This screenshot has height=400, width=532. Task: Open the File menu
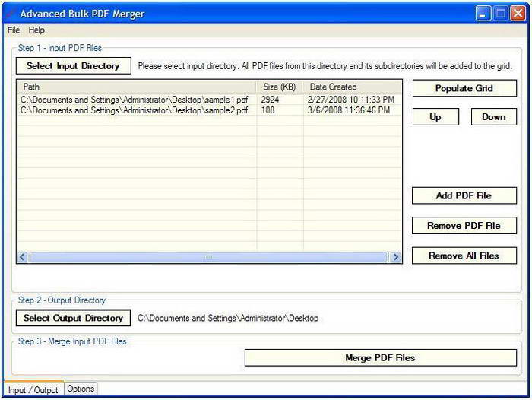pos(14,30)
